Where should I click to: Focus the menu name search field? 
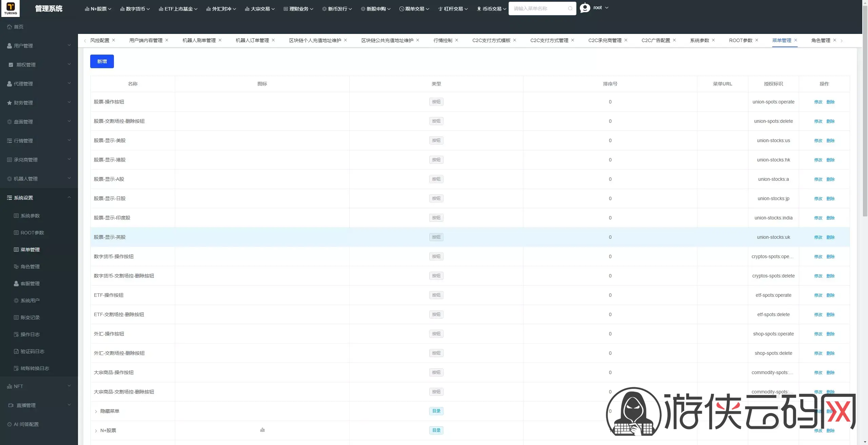[539, 8]
